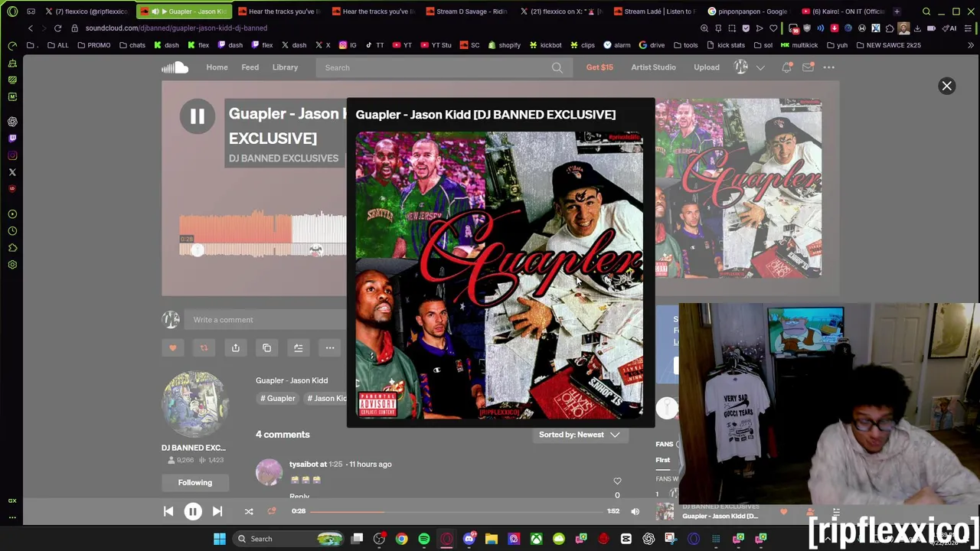Open Instagram in Opera sidebar
This screenshot has width=980, height=551.
coord(12,155)
